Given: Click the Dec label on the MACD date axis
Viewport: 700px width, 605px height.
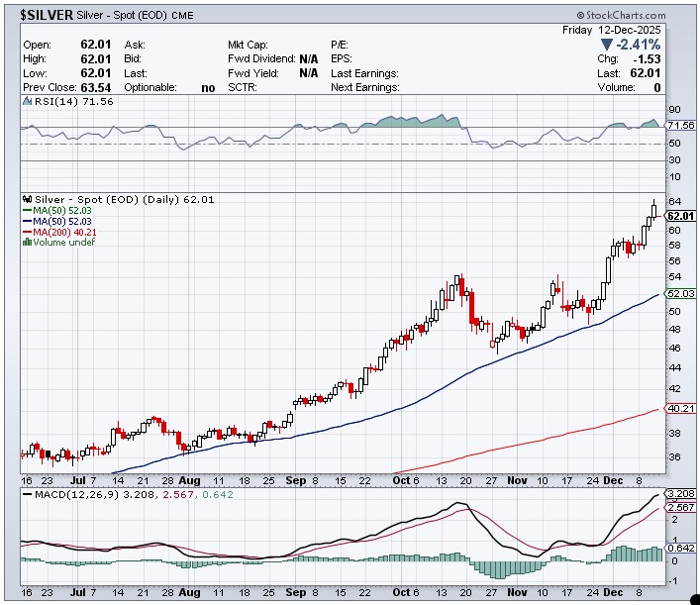Looking at the screenshot, I should coord(615,591).
